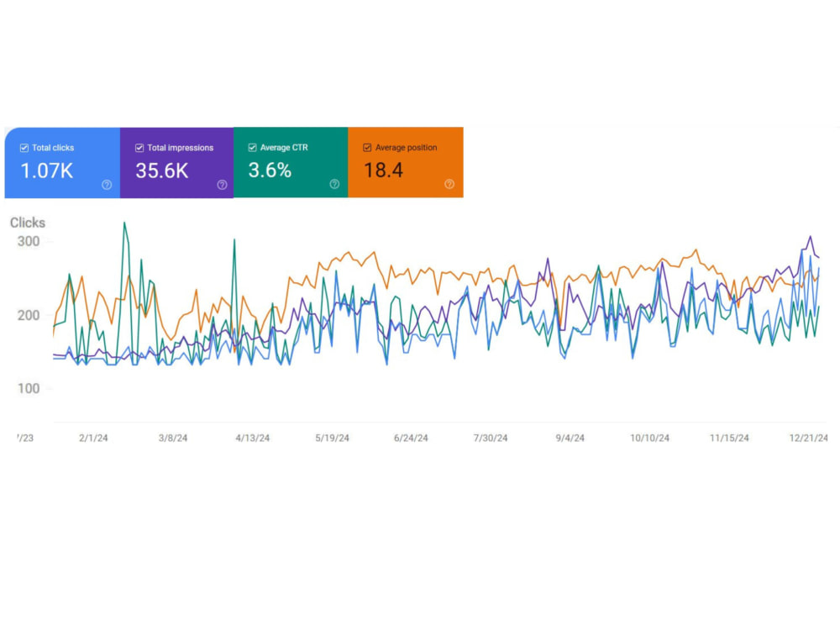Viewport: 840px width, 630px height.
Task: Click the Average CTR label text
Action: pos(284,147)
